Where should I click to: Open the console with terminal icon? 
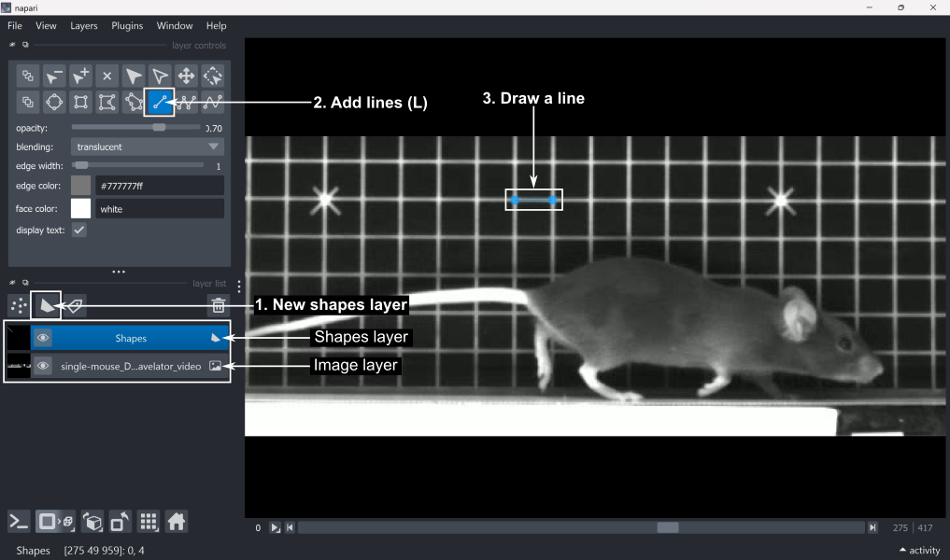point(19,521)
